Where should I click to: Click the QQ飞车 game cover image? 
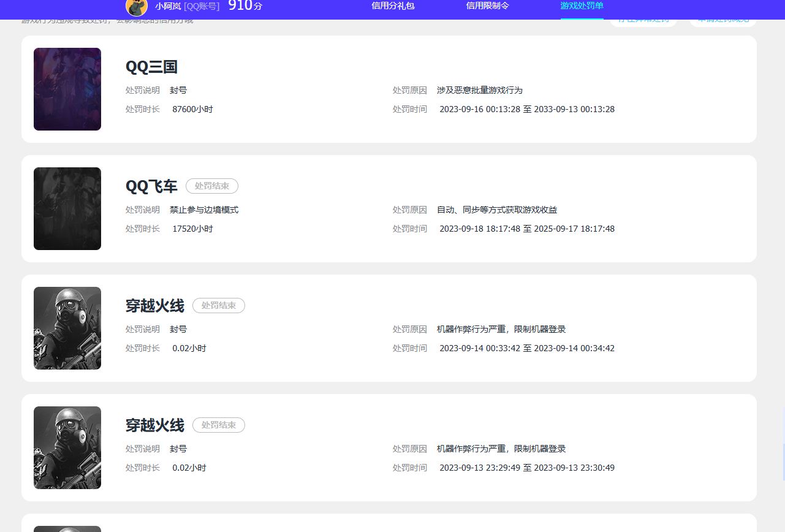pyautogui.click(x=67, y=209)
